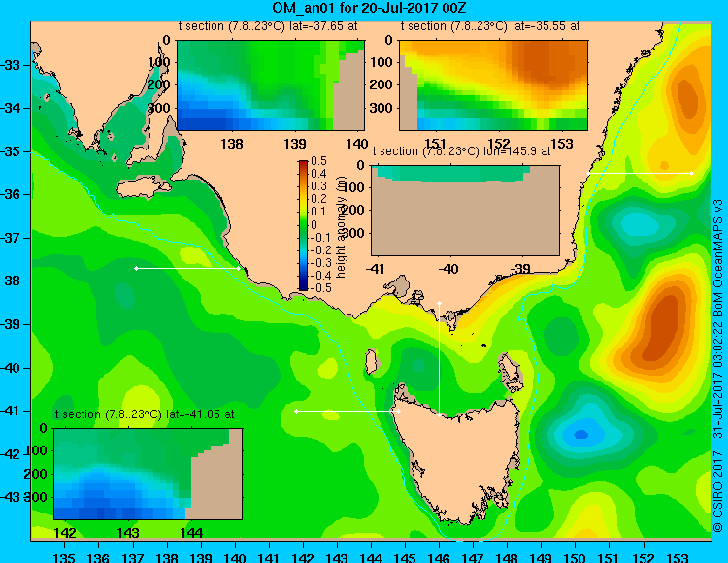Click the white transect line off the NSW coast
Viewport: 728px width, 563px height.
coord(640,173)
